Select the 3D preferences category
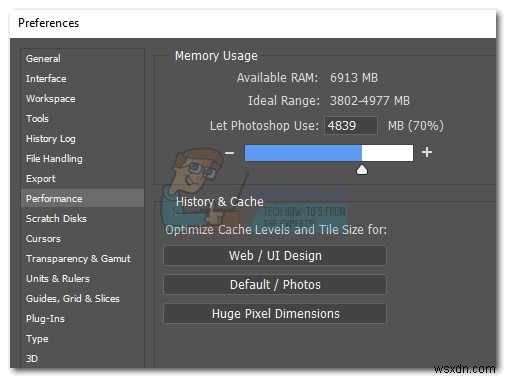The width and height of the screenshot is (507, 379). tap(32, 359)
